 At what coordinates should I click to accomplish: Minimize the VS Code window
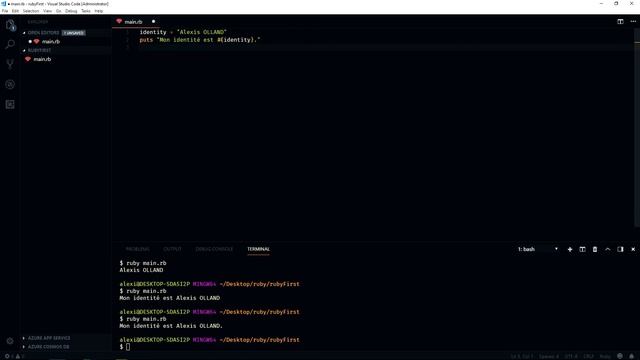(601, 4)
